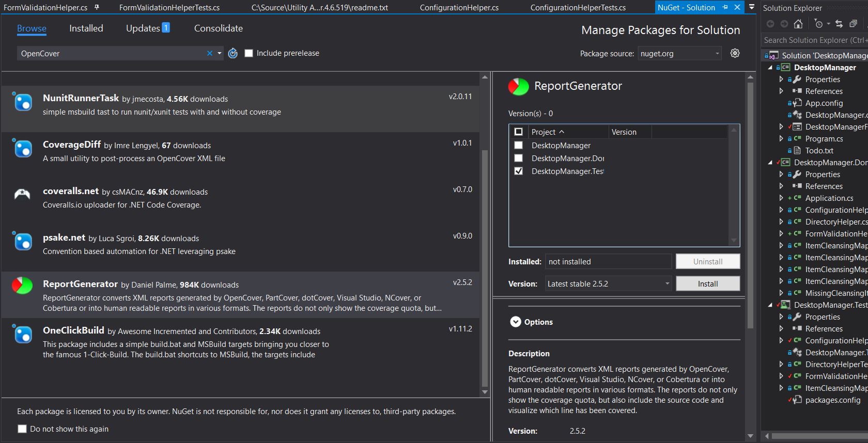Click the Install button
The width and height of the screenshot is (868, 443).
[707, 283]
